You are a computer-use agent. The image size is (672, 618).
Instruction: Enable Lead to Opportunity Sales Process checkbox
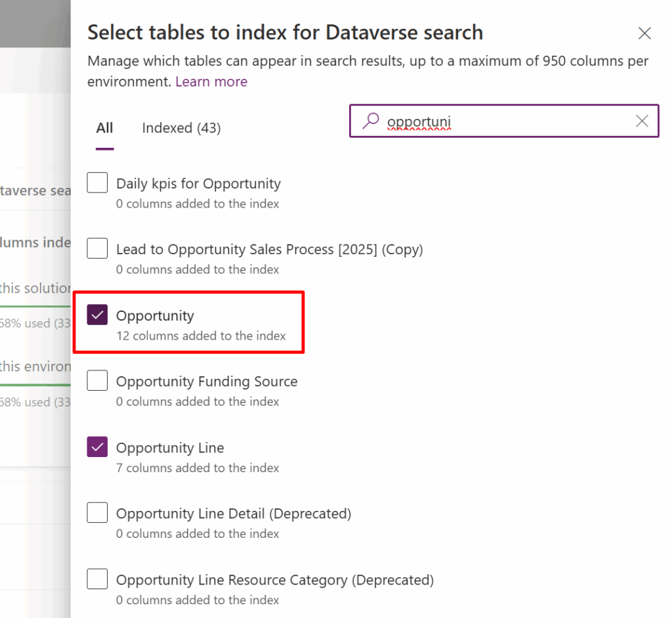pyautogui.click(x=97, y=249)
